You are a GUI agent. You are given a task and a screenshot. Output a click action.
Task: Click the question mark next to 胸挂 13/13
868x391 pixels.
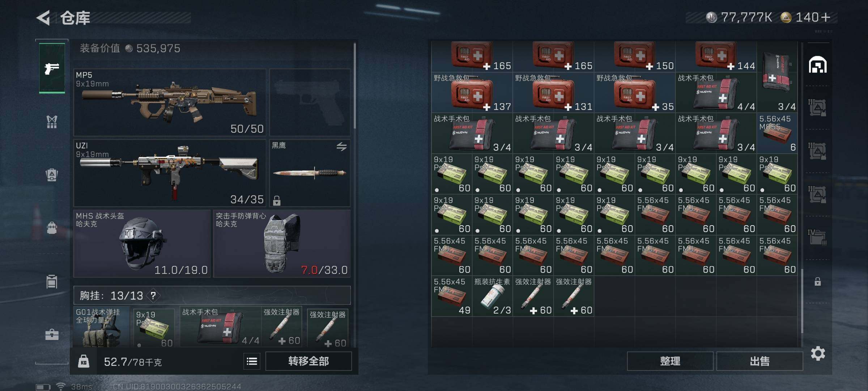tap(153, 296)
